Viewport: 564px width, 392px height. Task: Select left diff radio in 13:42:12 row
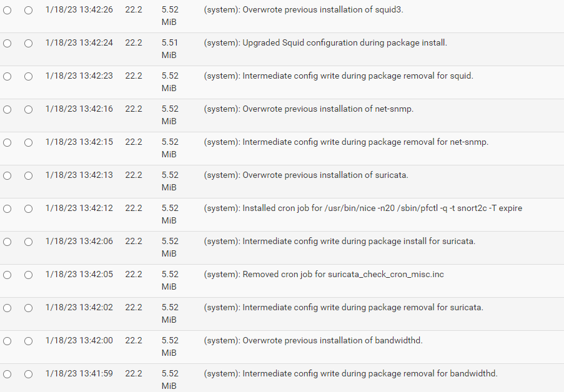click(x=7, y=209)
